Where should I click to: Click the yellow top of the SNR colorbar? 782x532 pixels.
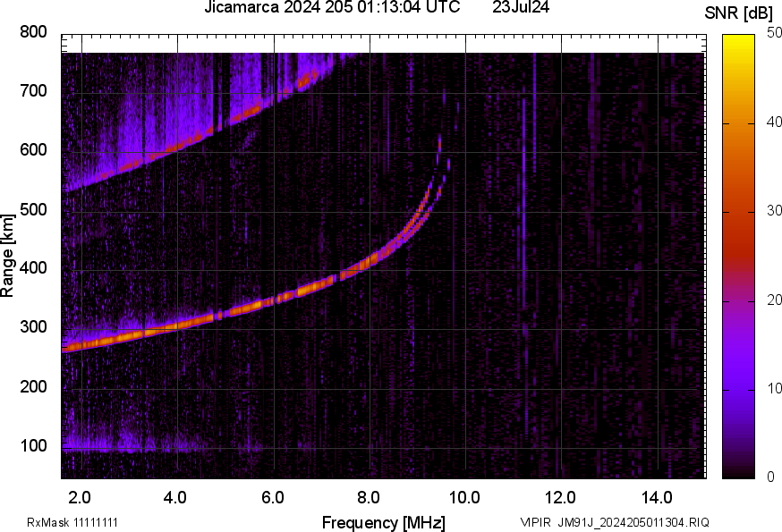[x=740, y=39]
